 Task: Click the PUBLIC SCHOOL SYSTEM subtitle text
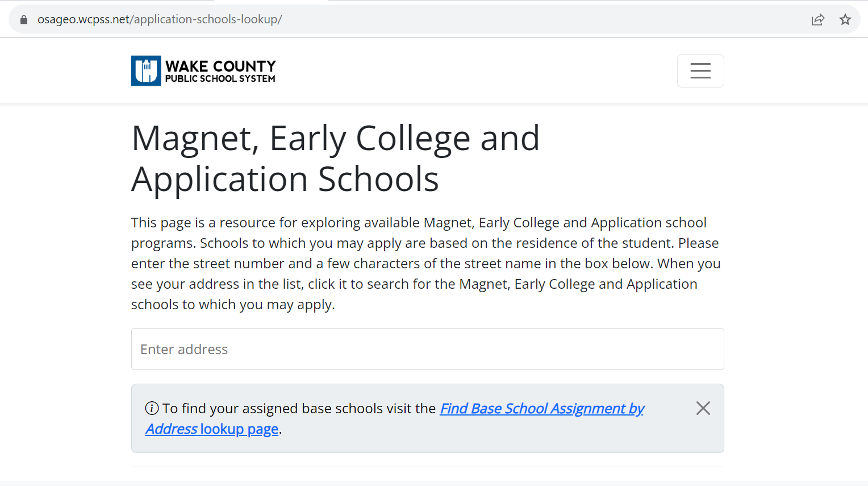(x=220, y=79)
